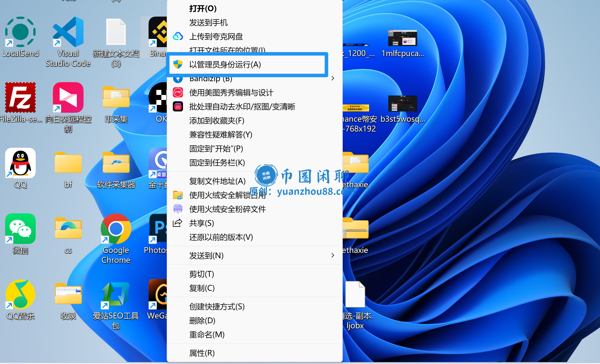This screenshot has height=364, width=600.
Task: Select 复制文件地址 copy file address
Action: 217,181
